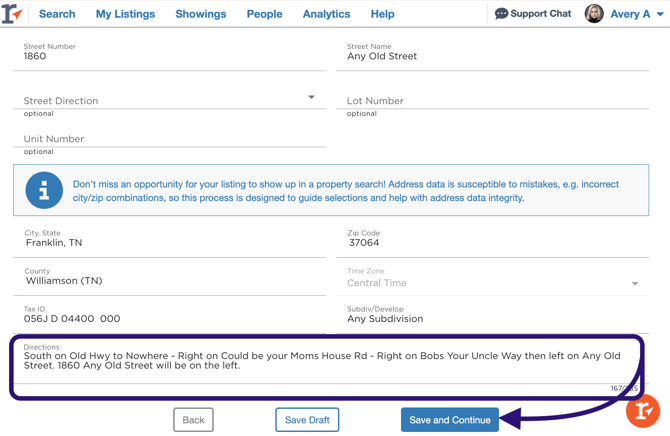The height and width of the screenshot is (436, 670).
Task: Navigate to the Showings menu
Action: coord(200,14)
